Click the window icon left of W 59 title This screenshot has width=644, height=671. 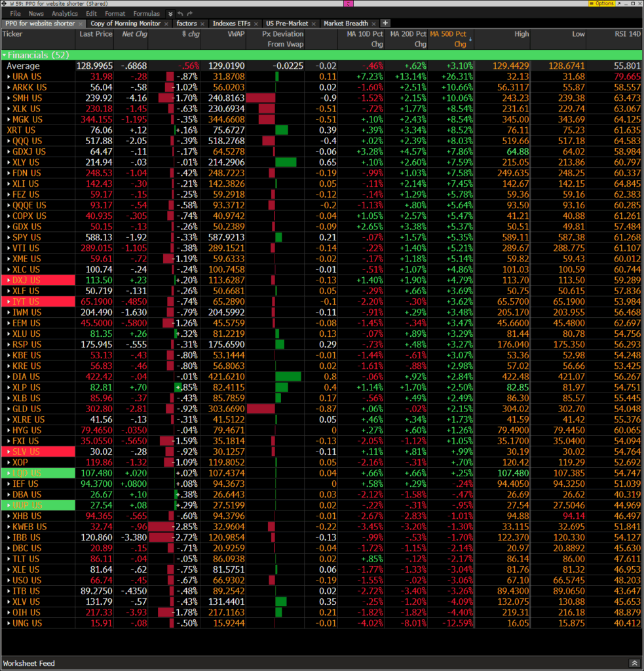tap(5, 3)
